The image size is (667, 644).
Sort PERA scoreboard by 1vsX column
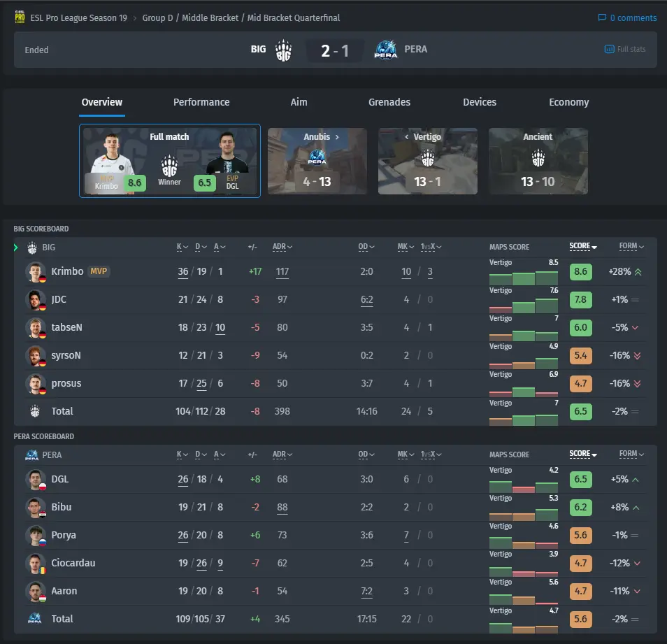[x=431, y=455]
